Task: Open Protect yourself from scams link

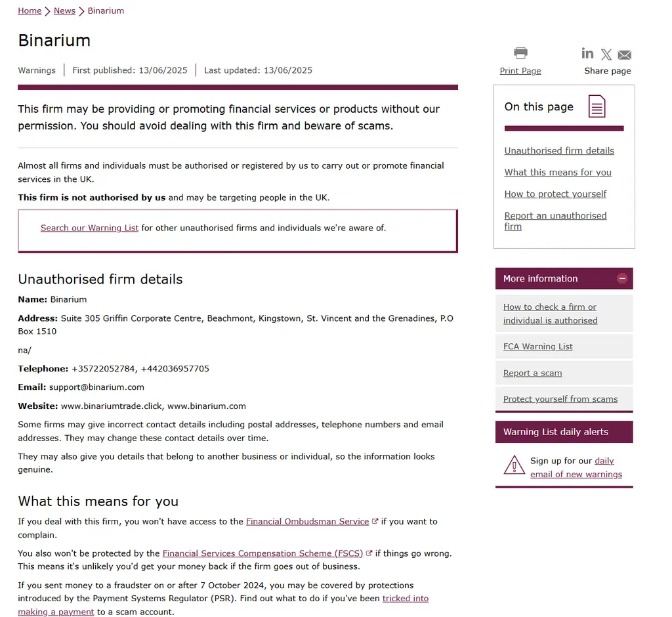Action: pos(560,399)
